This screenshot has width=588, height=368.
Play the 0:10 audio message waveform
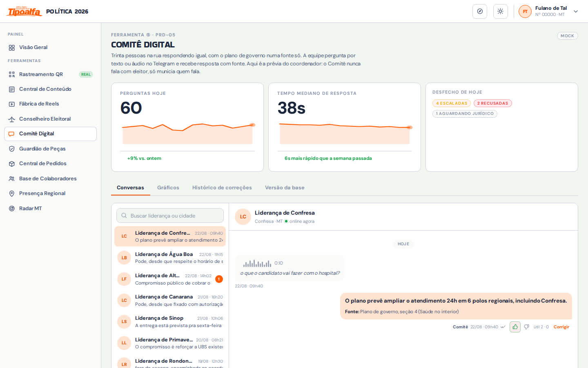[257, 263]
